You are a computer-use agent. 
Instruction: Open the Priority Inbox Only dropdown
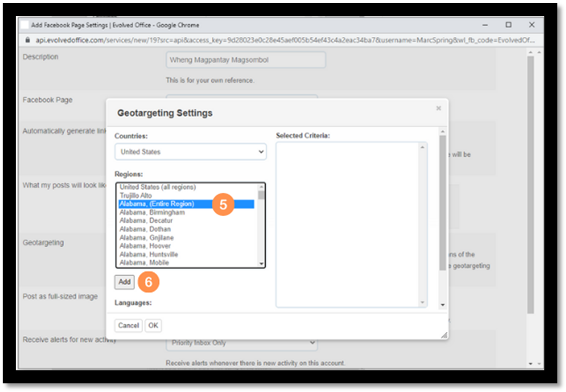click(242, 343)
